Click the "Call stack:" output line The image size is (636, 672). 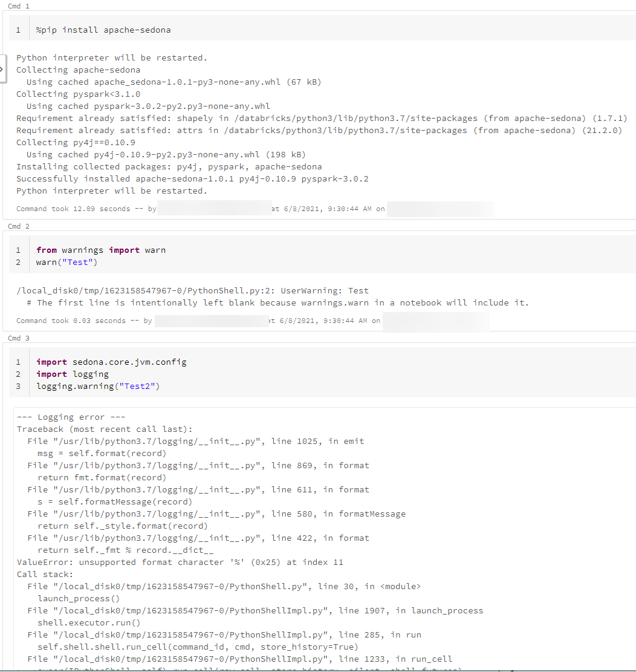pyautogui.click(x=45, y=574)
